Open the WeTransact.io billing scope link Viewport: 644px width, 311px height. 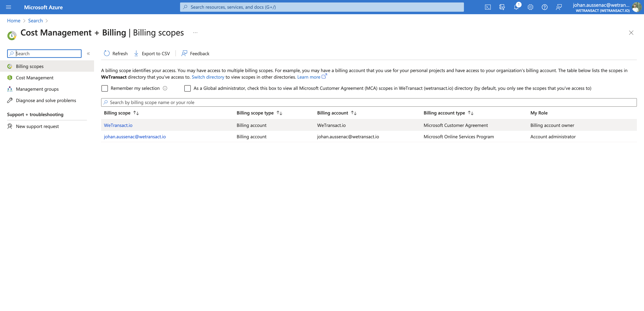click(x=118, y=125)
